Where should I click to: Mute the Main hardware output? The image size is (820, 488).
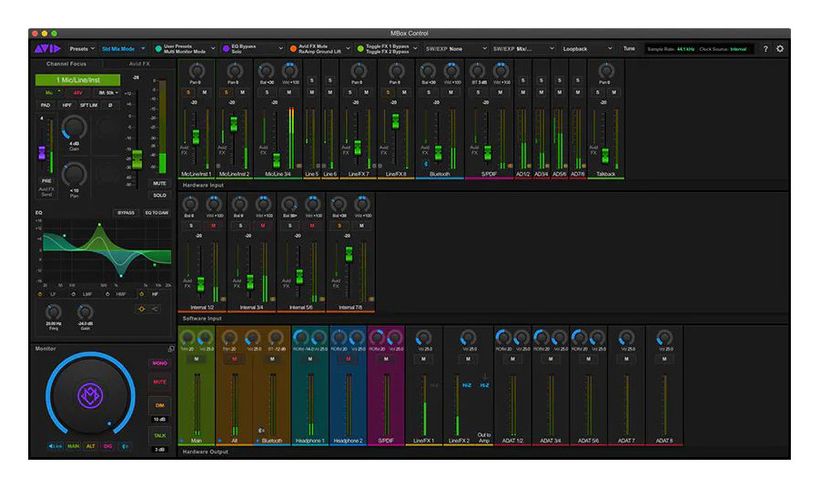[x=197, y=359]
